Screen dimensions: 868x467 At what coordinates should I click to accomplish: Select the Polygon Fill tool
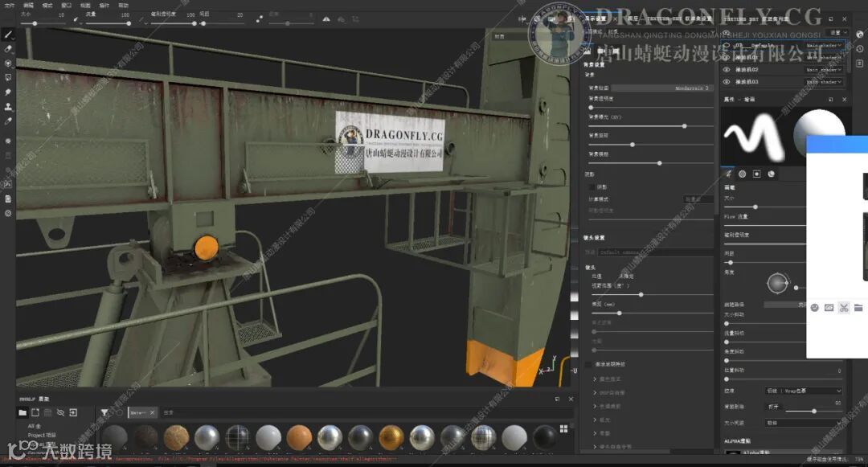(8, 77)
